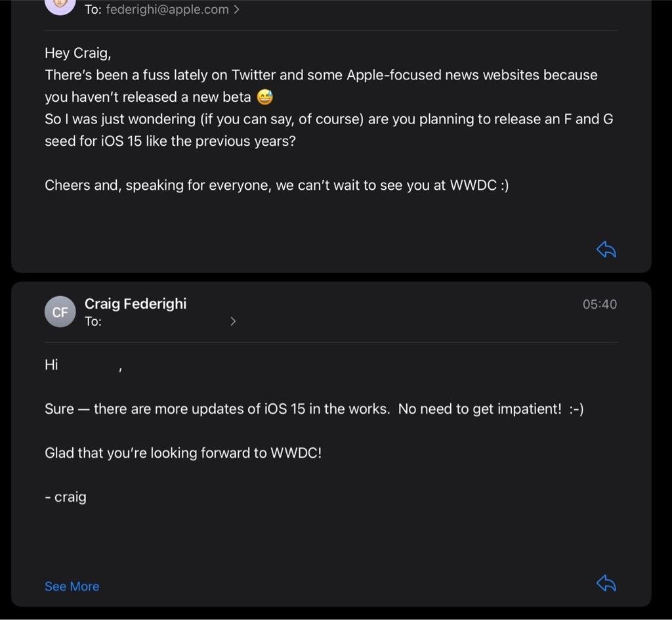Expand recipient details next to federighi@apple.com

click(236, 10)
